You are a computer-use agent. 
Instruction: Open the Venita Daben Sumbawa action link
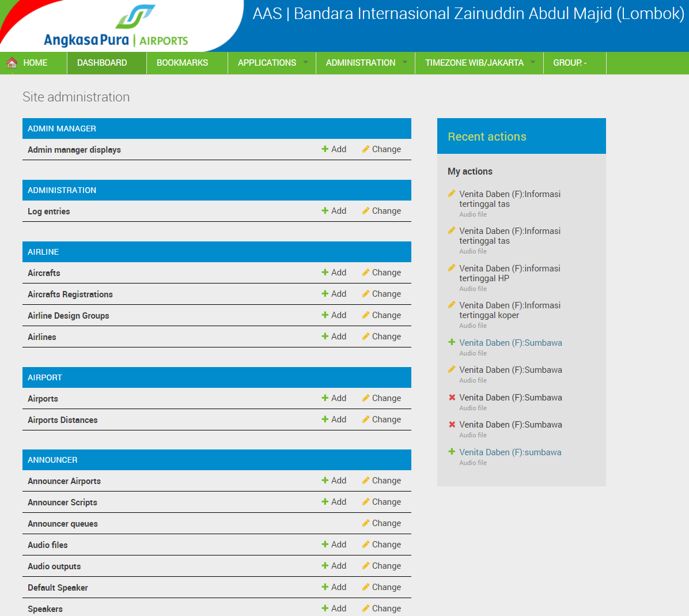pos(510,342)
